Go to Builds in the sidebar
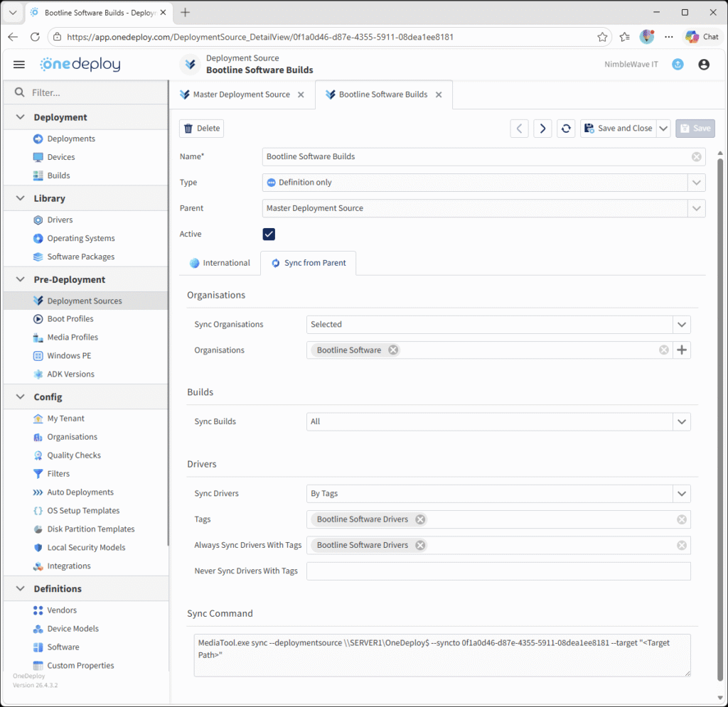This screenshot has width=728, height=707. (x=58, y=176)
